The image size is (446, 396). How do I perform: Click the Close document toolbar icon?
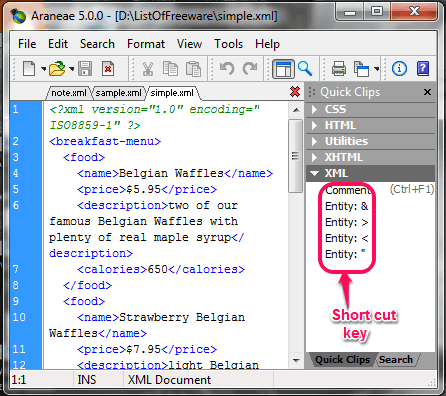(x=108, y=68)
